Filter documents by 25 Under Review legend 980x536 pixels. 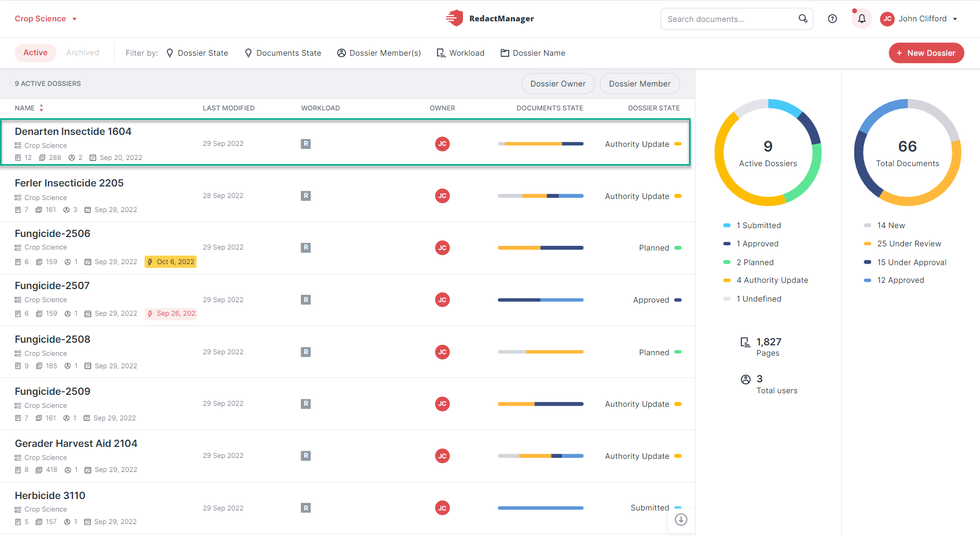[902, 244]
